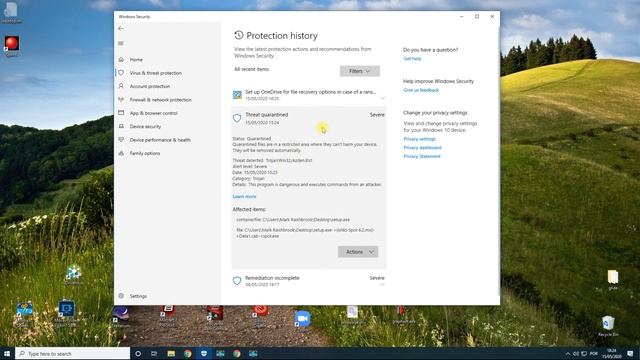Click the volume speaker tray icon
The image size is (640, 360).
[576, 353]
